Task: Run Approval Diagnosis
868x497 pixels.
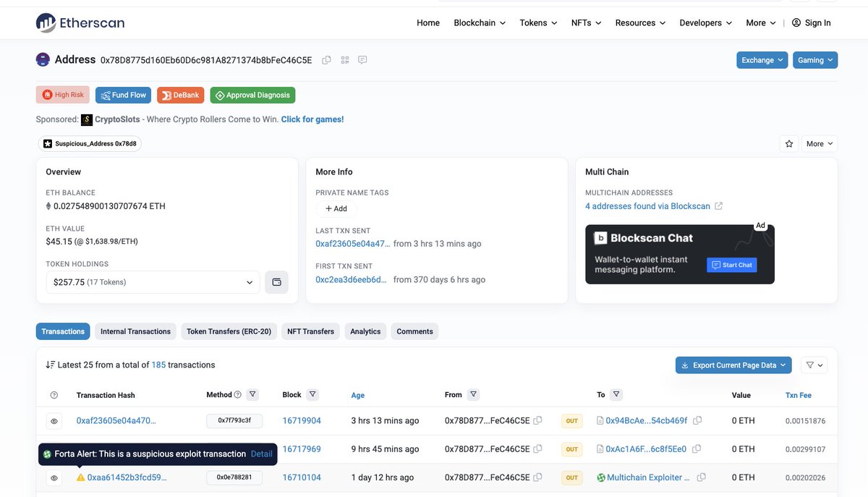Action: coord(252,95)
